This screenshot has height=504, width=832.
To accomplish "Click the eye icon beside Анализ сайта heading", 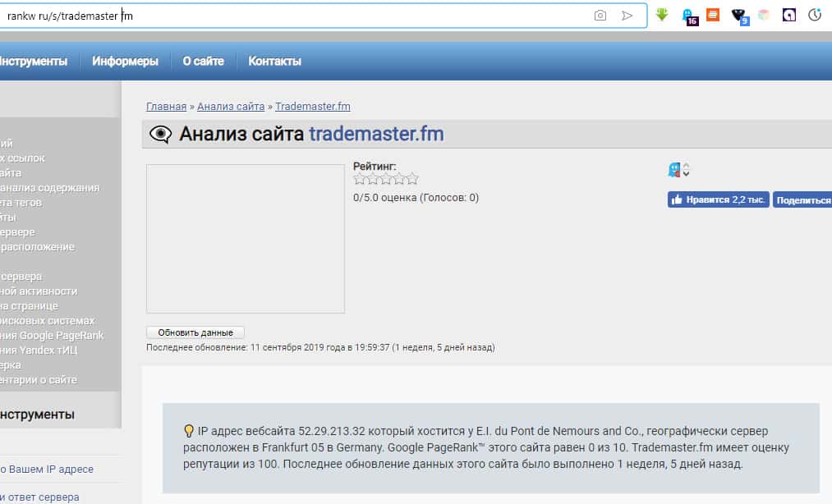I will (161, 135).
